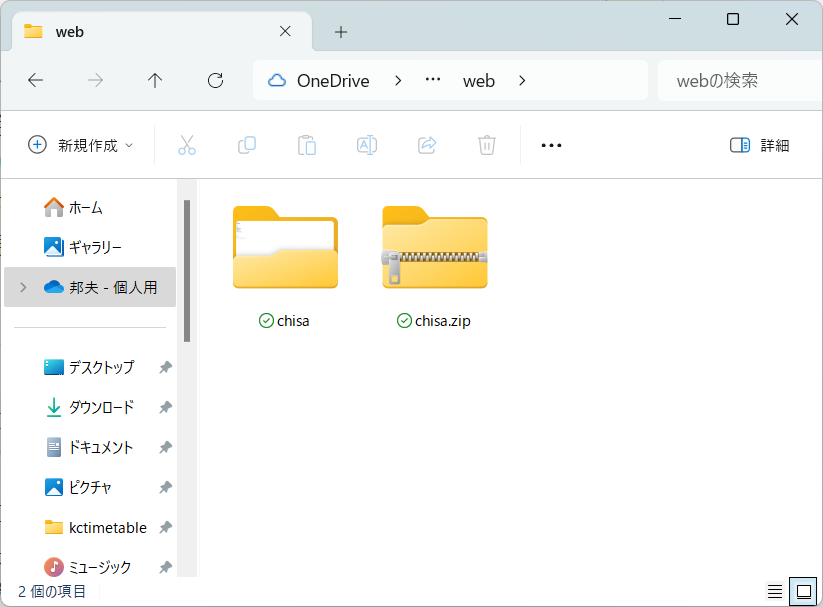
Task: Switch to compact list view at bottom right
Action: tap(775, 591)
